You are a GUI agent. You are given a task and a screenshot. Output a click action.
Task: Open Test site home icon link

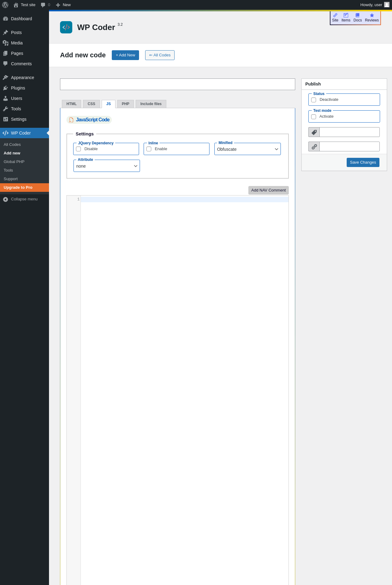click(16, 5)
